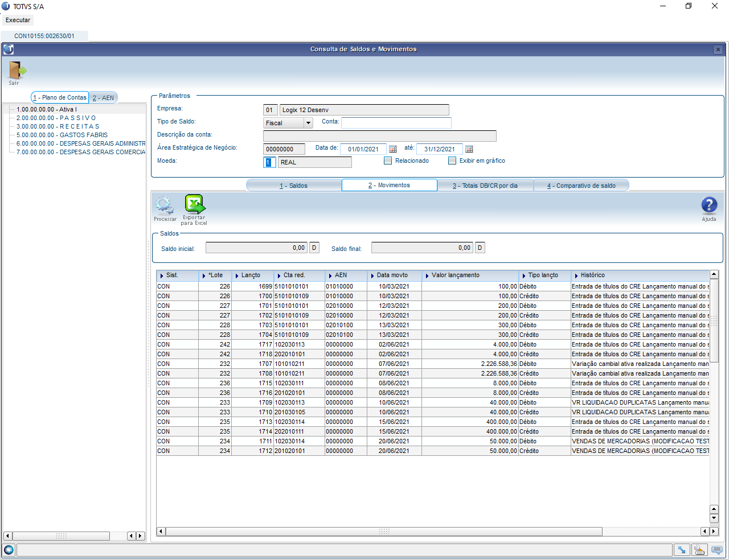Viewport: 729px width, 560px height.
Task: Click the Moeda code field
Action: 269,162
